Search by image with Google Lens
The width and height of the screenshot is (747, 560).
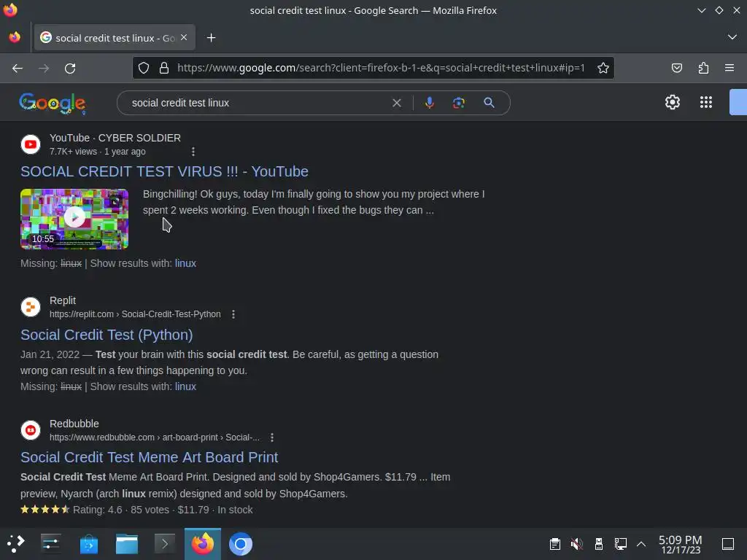pyautogui.click(x=458, y=103)
